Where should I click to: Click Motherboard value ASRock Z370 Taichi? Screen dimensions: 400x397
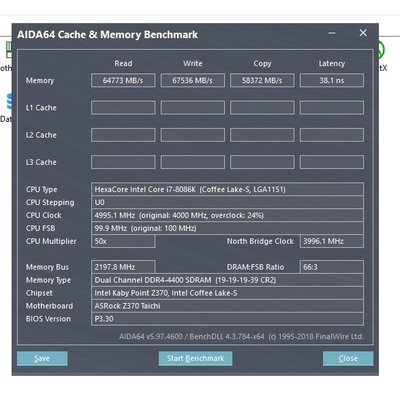pos(227,306)
